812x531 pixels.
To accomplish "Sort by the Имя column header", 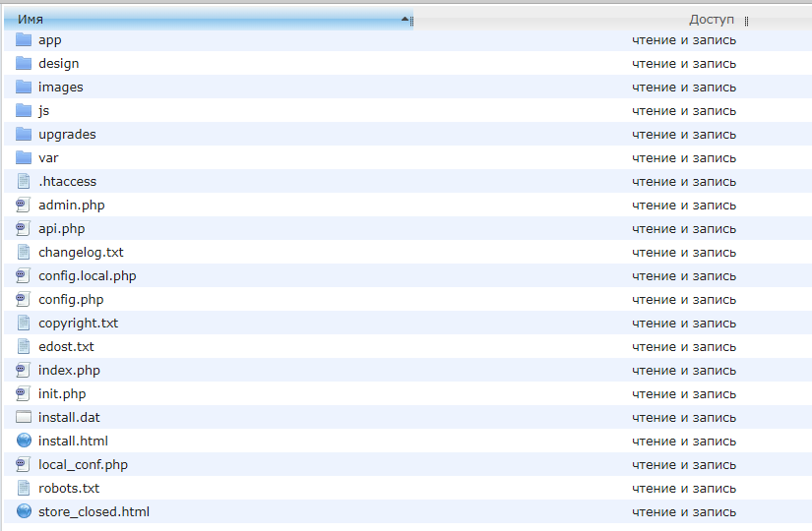I will coord(209,19).
